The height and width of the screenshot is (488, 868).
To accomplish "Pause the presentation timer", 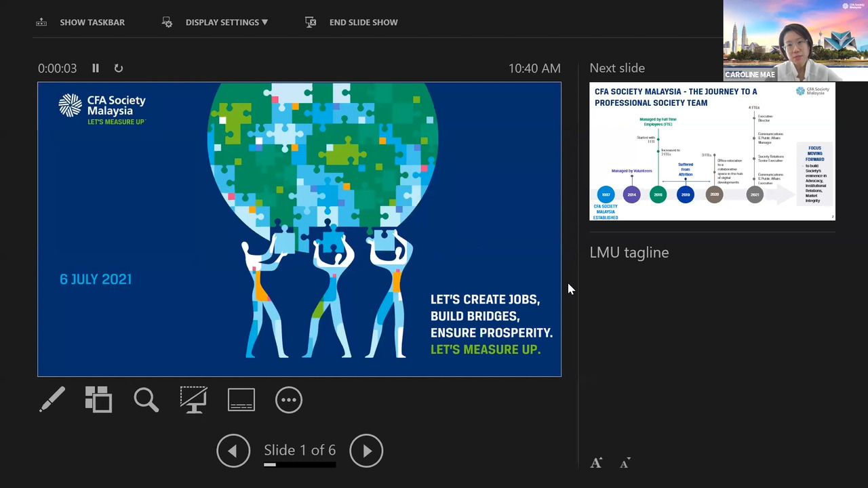I will pos(96,68).
